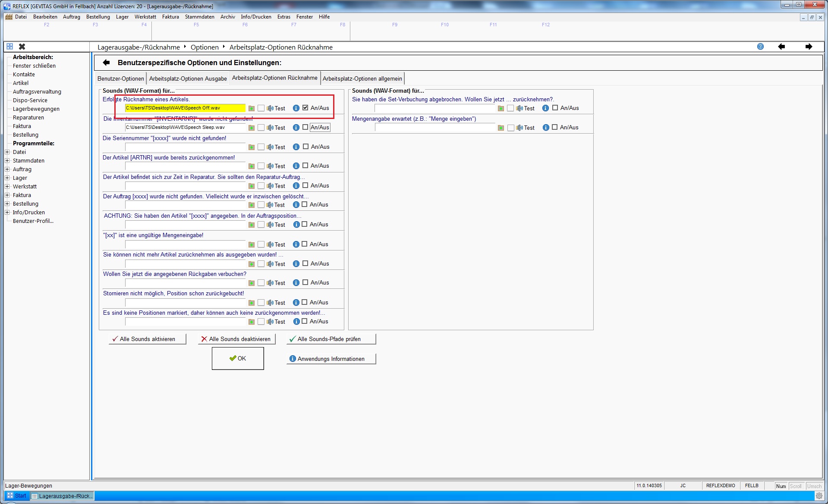
Task: Enable An/Aus for Inventarnummer not found sound
Action: pyautogui.click(x=305, y=127)
